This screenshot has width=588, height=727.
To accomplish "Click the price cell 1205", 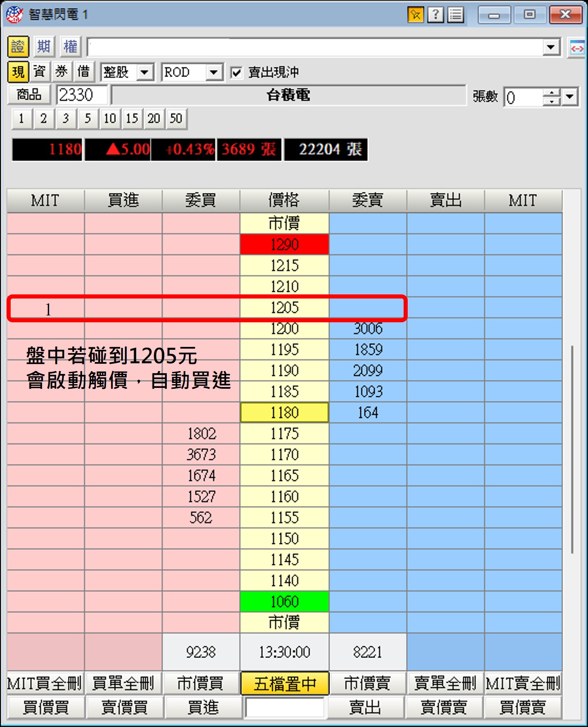I will tap(284, 308).
